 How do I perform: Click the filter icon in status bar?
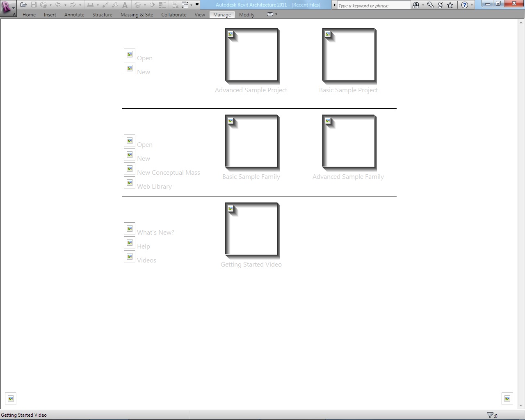(490, 415)
